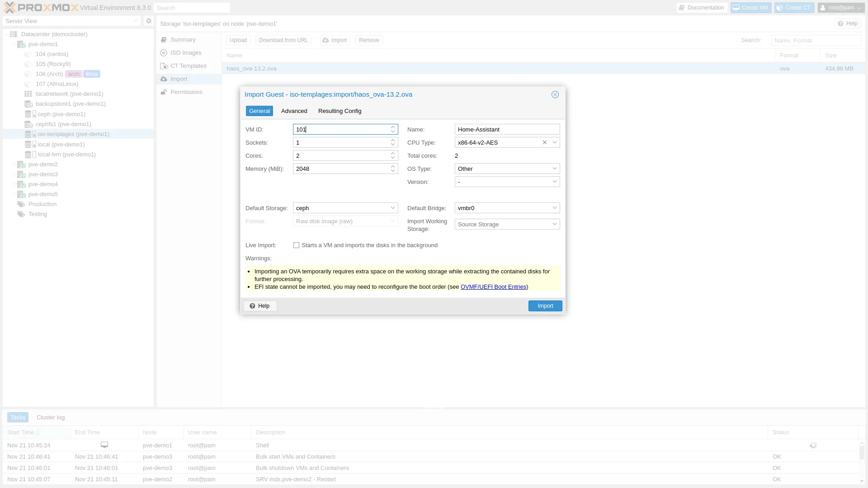Expand the Import Working Storage dropdown

pyautogui.click(x=554, y=224)
